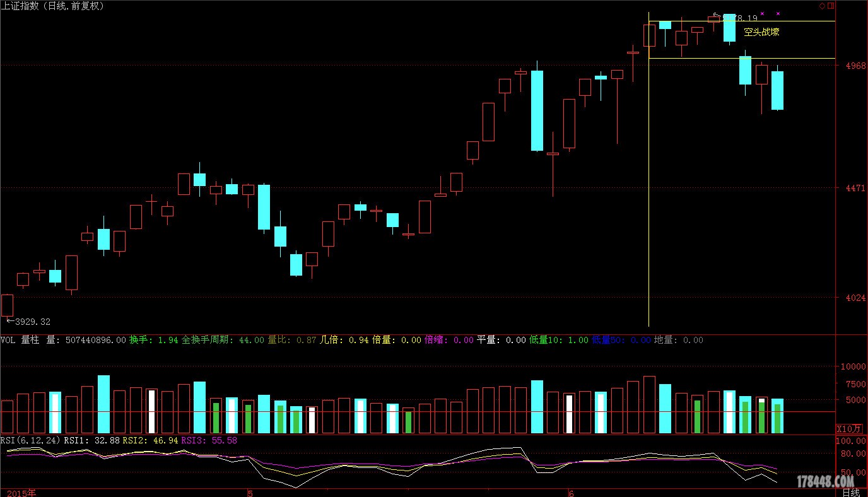Select the 空头战壕 annotation label
868x497 pixels.
pyautogui.click(x=761, y=32)
